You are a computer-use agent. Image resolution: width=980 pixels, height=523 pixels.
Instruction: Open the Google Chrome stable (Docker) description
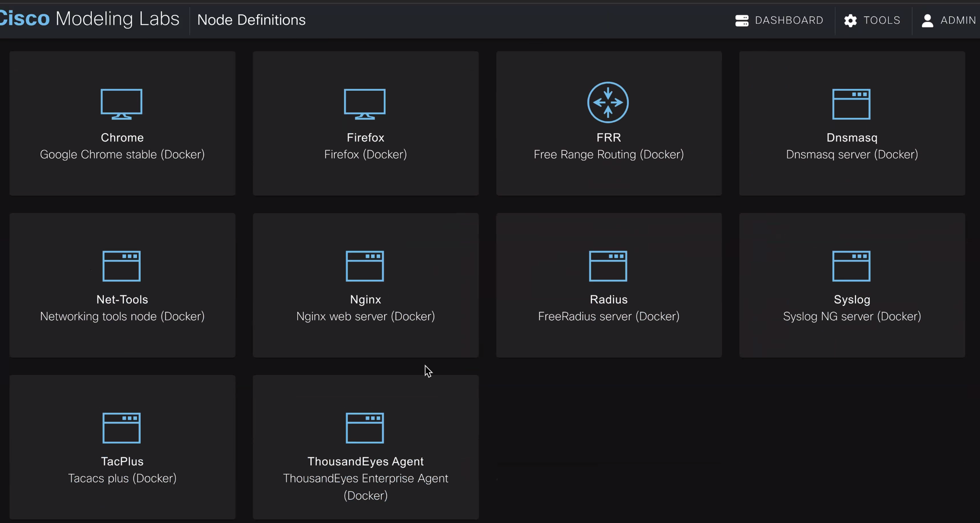click(x=122, y=155)
